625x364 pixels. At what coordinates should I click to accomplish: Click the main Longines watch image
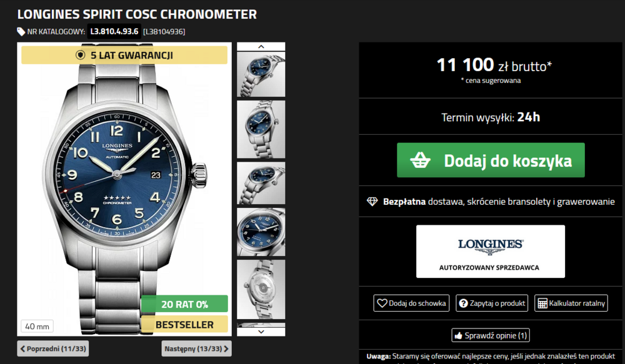coord(124,189)
